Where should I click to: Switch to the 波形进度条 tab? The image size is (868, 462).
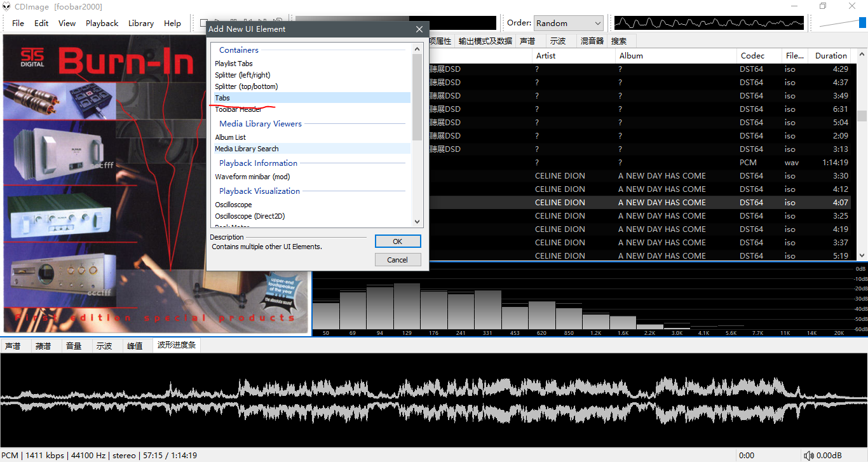point(177,345)
